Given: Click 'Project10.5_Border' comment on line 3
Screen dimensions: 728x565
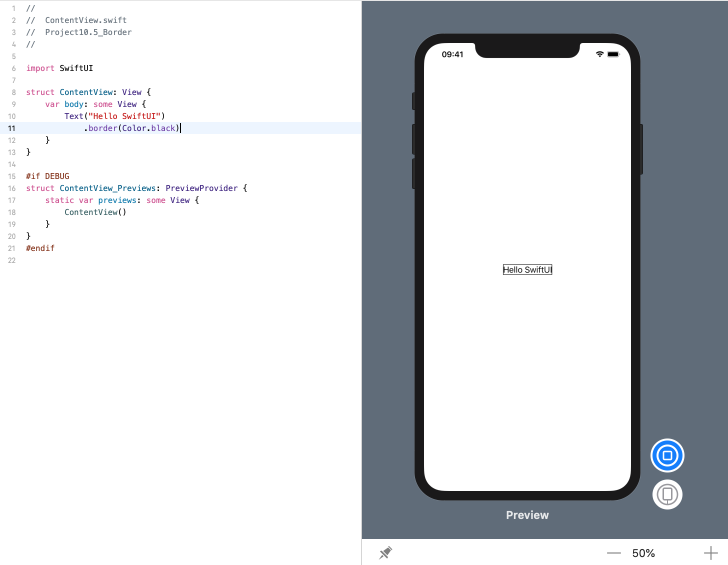Looking at the screenshot, I should coord(88,32).
